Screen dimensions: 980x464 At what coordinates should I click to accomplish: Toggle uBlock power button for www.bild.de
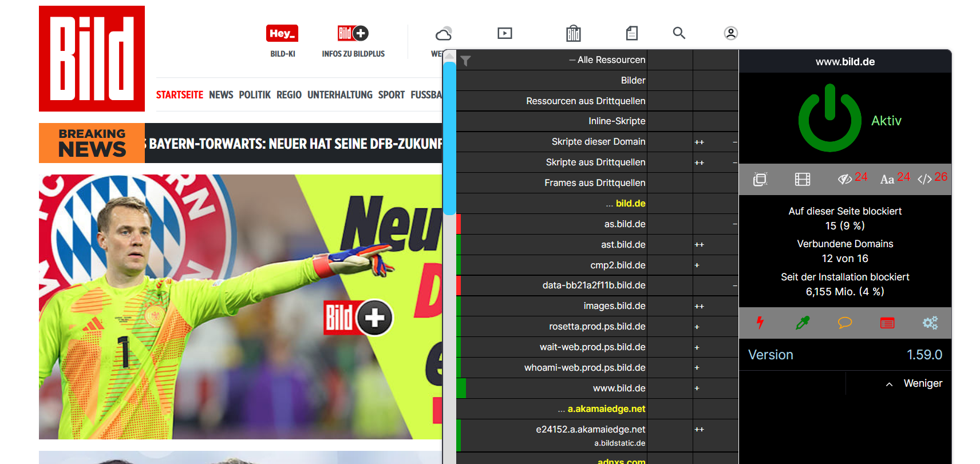(830, 118)
